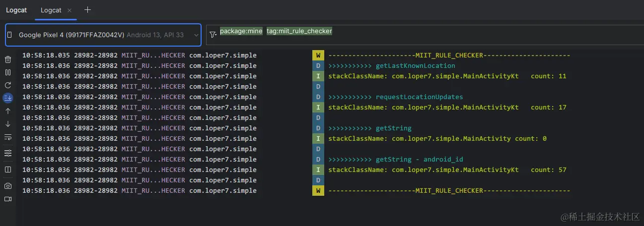Restart Logcat using the circular arrow icon
This screenshot has height=226, width=644.
[x=8, y=85]
